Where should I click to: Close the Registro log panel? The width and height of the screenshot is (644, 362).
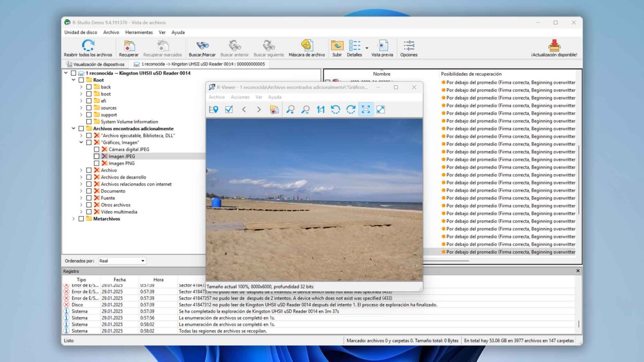578,271
